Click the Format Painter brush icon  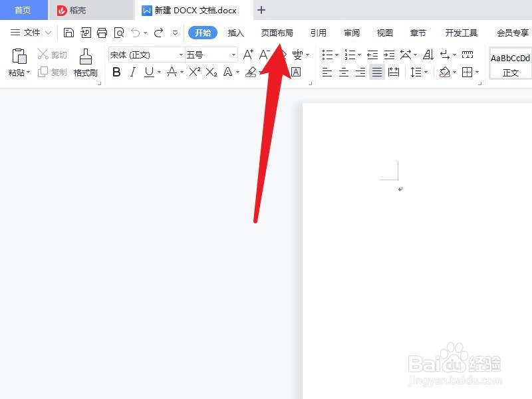click(x=86, y=57)
